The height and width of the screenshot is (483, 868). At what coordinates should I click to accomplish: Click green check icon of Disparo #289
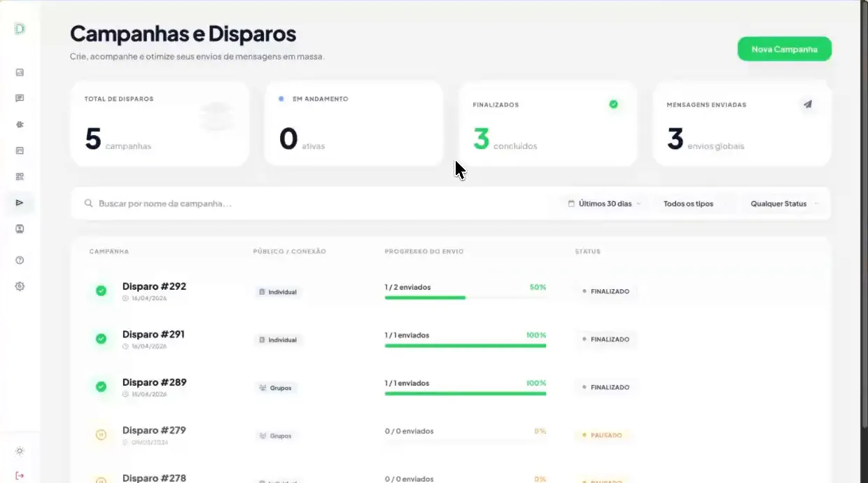point(101,386)
